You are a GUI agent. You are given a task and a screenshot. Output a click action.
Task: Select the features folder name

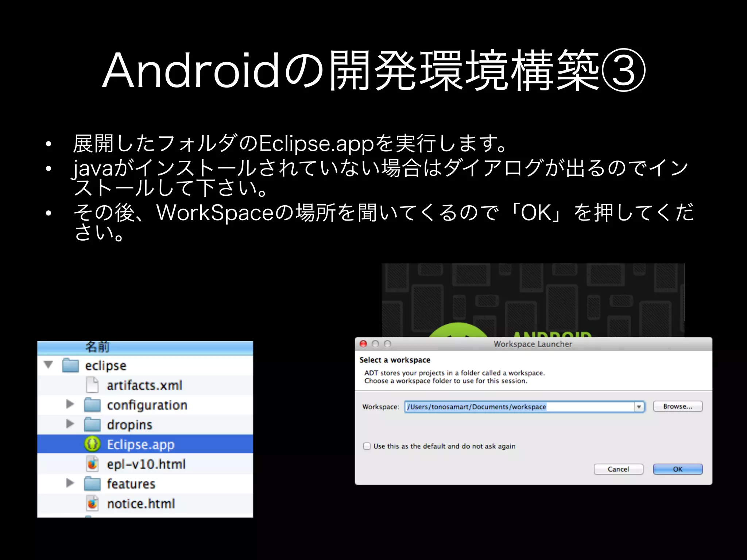click(x=131, y=484)
